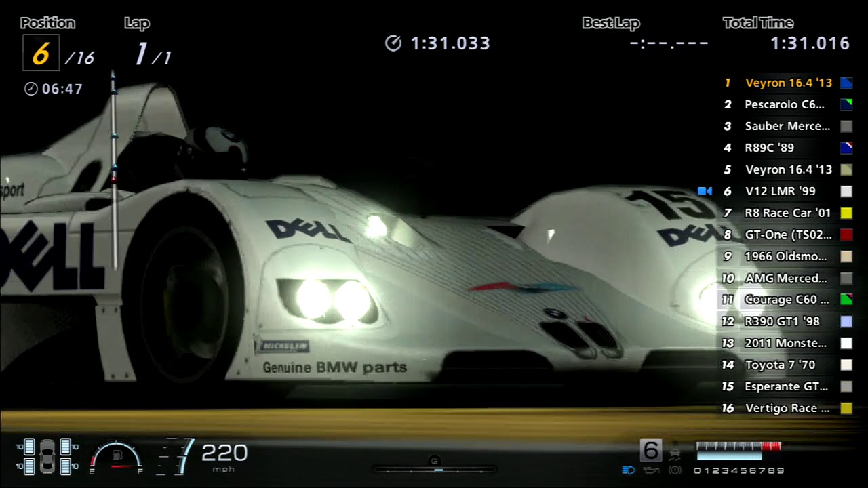Select the 2011 Monste... standings row
868x488 pixels.
click(787, 343)
